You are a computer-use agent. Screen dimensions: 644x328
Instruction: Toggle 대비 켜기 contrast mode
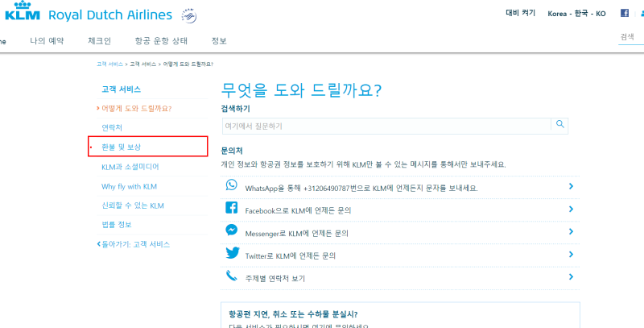[520, 13]
